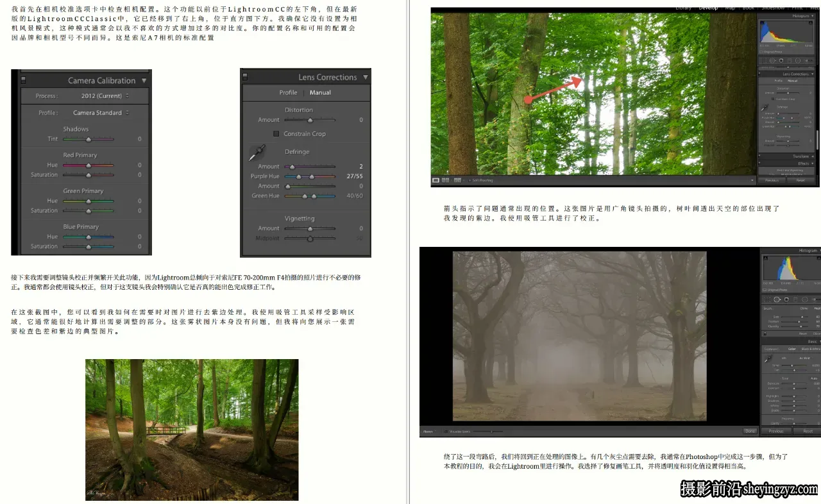Select Spot Removal tool in forest screenshot
The width and height of the screenshot is (821, 504).
pyautogui.click(x=772, y=60)
